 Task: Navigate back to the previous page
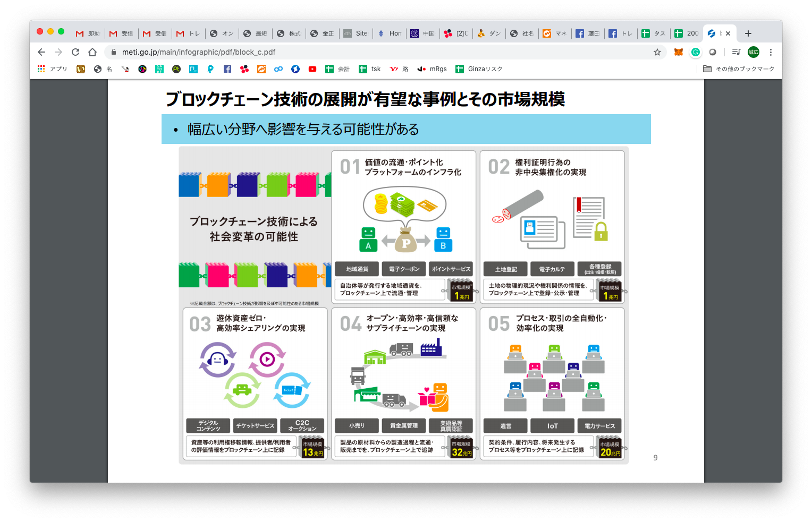coord(41,52)
